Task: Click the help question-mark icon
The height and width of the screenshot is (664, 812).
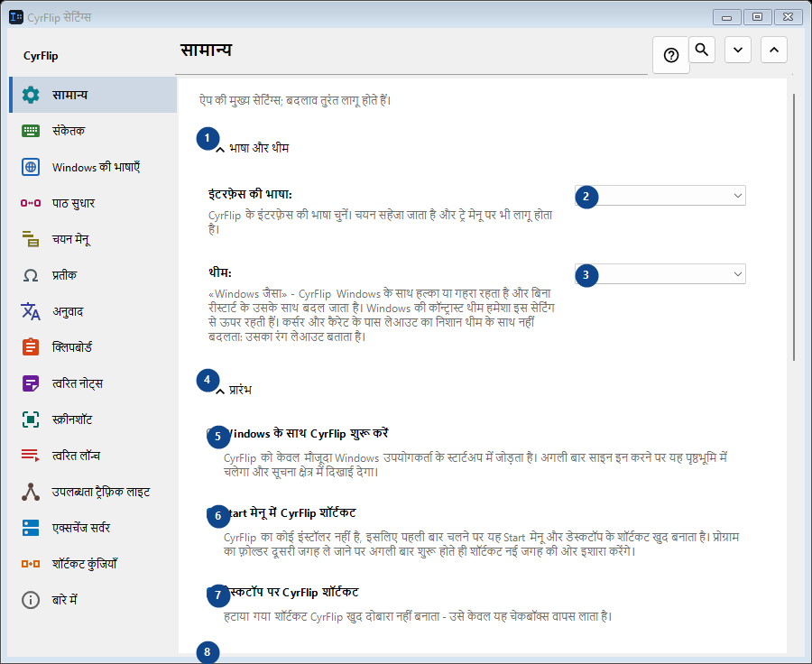Action: coord(671,55)
